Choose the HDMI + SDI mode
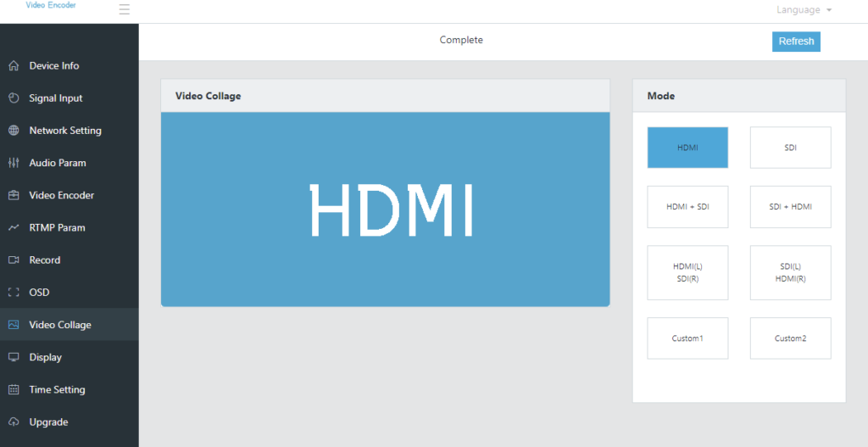 point(687,207)
